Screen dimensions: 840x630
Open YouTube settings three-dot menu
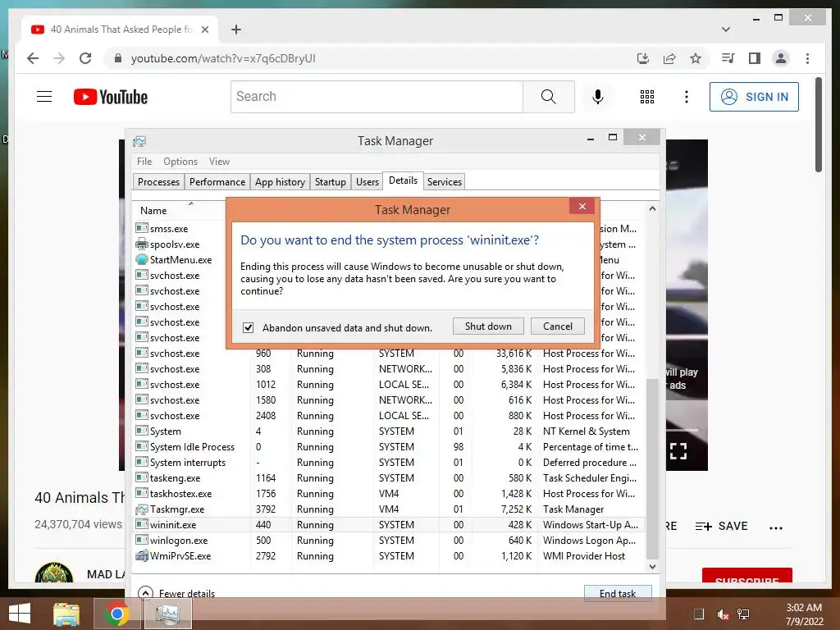tap(687, 97)
